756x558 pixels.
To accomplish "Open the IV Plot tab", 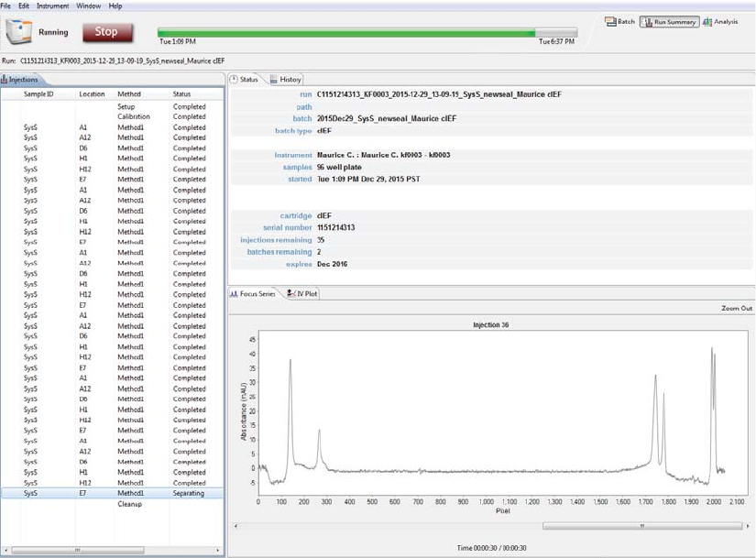I will tap(301, 293).
